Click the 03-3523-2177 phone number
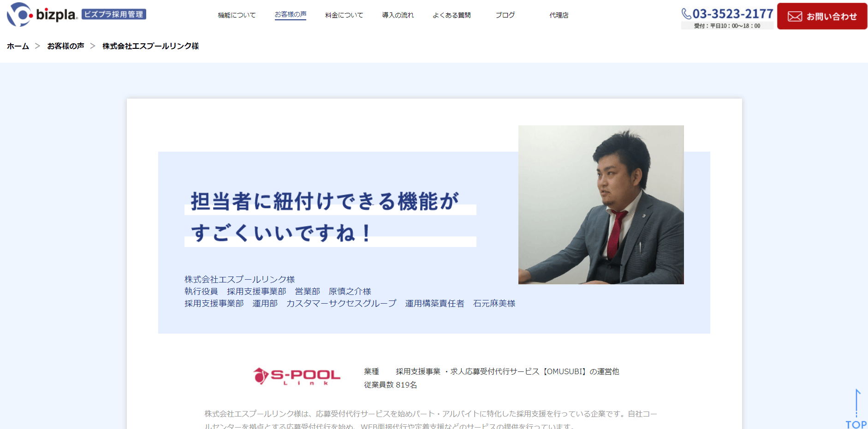 (733, 14)
